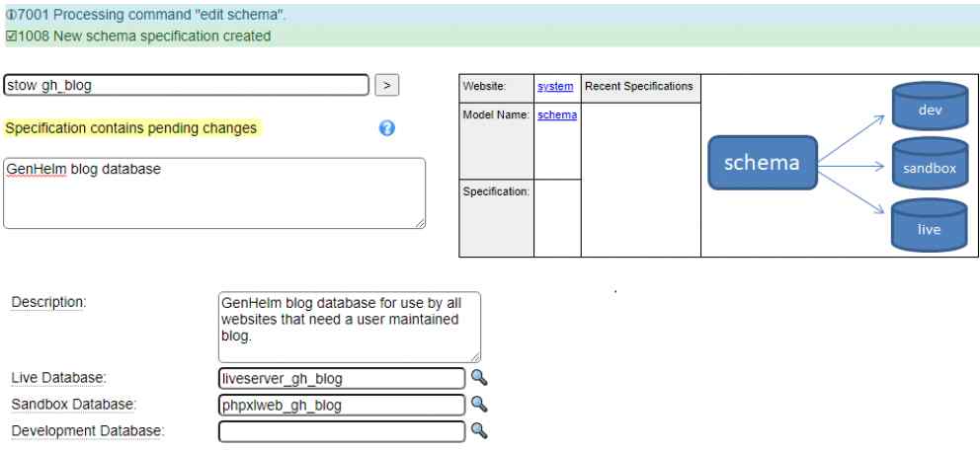Click the Recent Specifications header cell
Screen dimensions: 980x451
pos(640,89)
